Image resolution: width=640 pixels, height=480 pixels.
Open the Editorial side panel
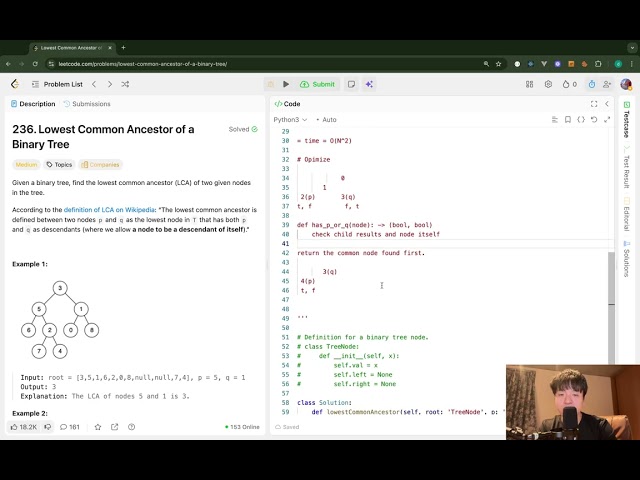(627, 214)
